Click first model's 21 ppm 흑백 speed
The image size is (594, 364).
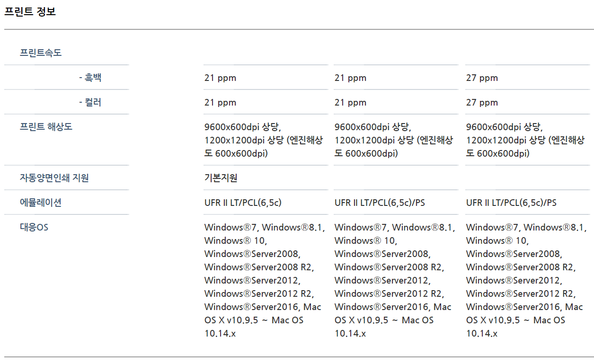coord(220,78)
